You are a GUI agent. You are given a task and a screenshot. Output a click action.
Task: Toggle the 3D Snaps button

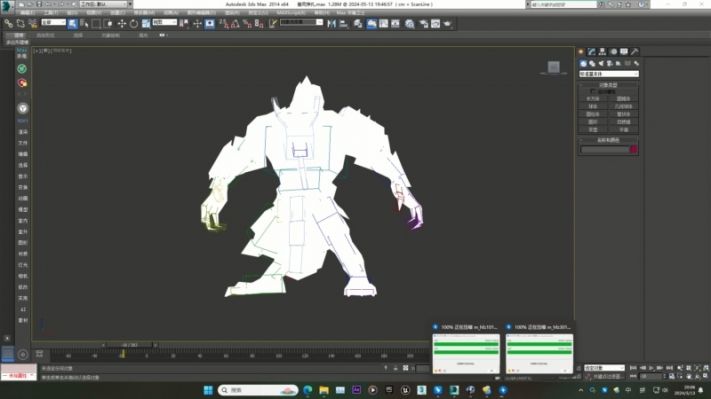[x=224, y=24]
